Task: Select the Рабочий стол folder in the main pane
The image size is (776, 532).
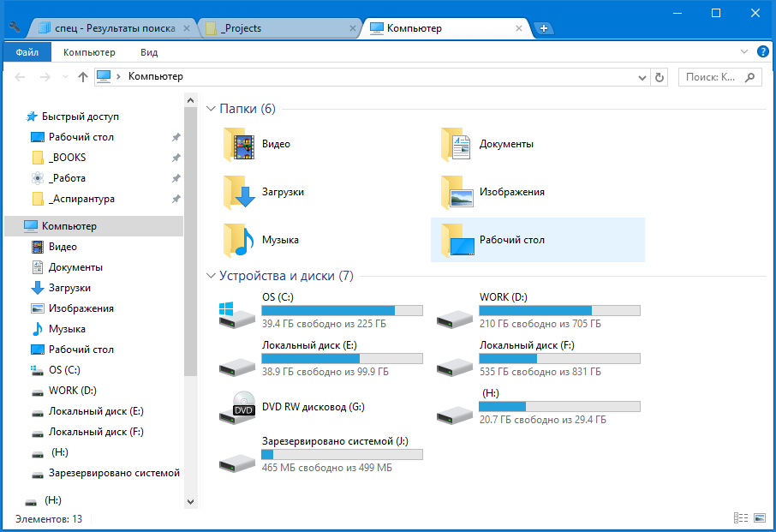Action: (537, 240)
